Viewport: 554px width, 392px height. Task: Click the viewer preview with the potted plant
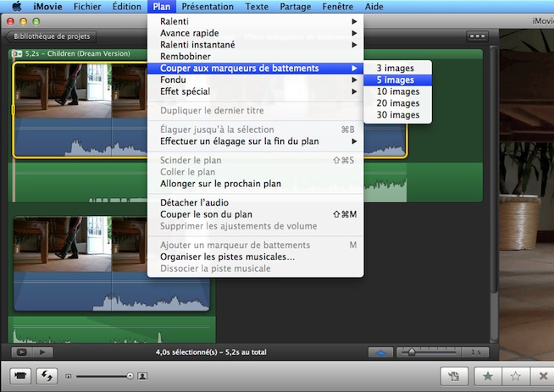[x=526, y=194]
